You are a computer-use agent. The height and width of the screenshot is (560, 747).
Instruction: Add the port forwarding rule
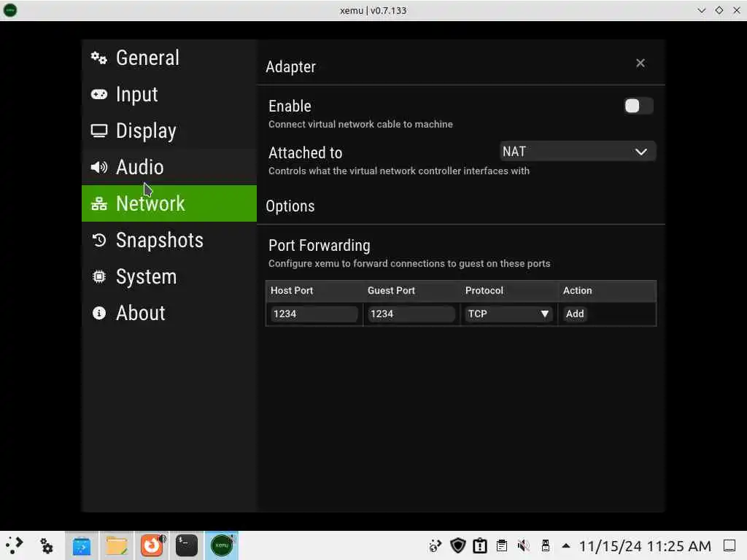575,314
